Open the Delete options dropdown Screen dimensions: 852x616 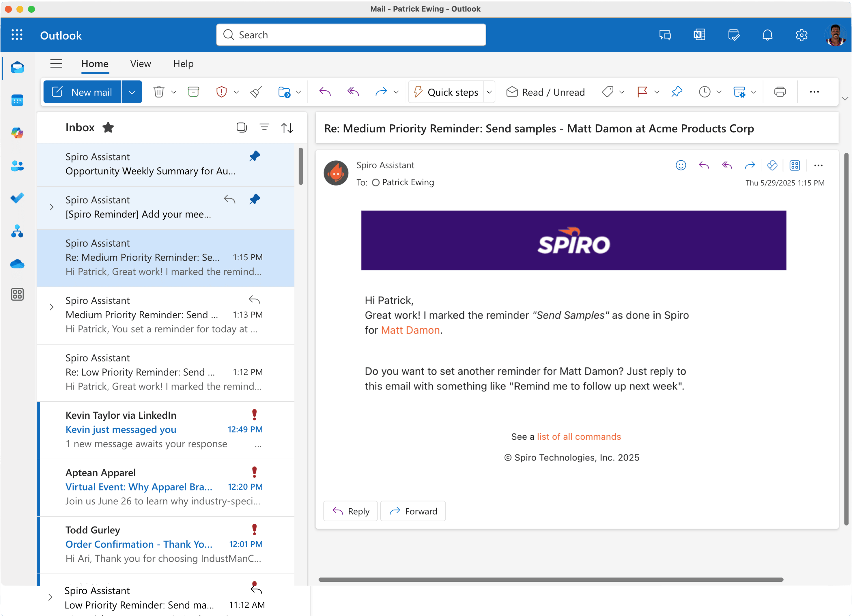point(173,92)
